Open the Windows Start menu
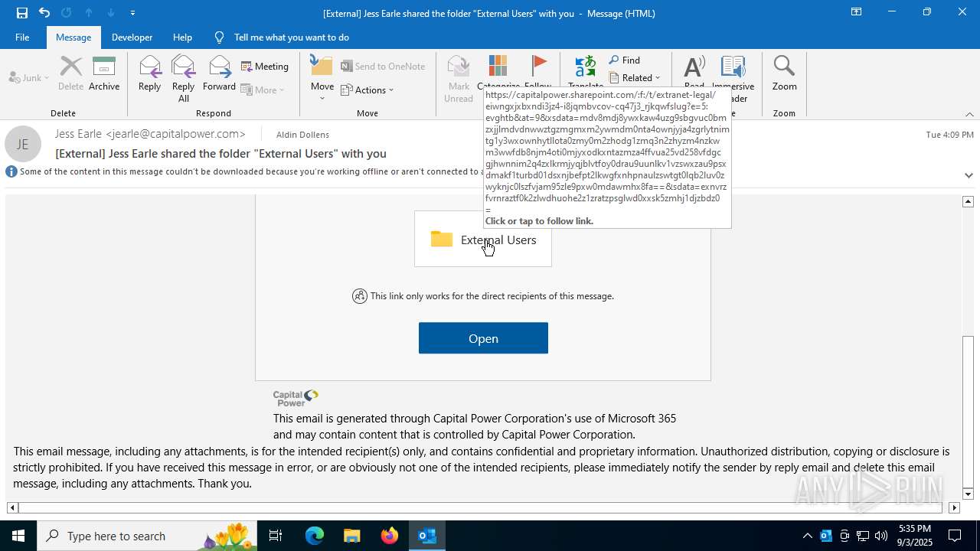The image size is (980, 551). [x=18, y=536]
